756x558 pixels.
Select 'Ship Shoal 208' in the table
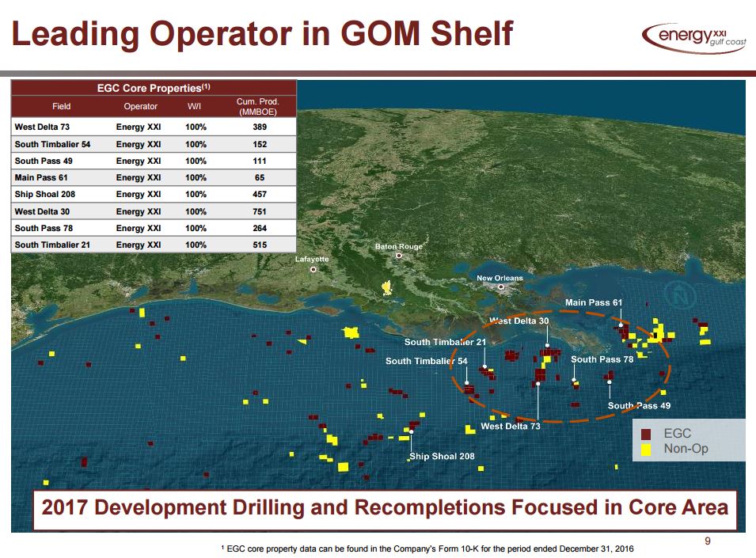45,194
